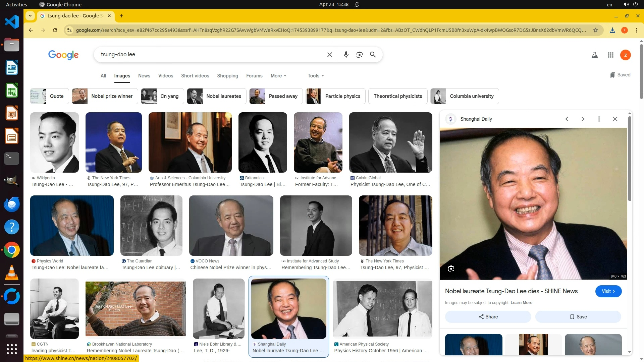Clear the search box with X icon
644x362 pixels.
coord(329,55)
